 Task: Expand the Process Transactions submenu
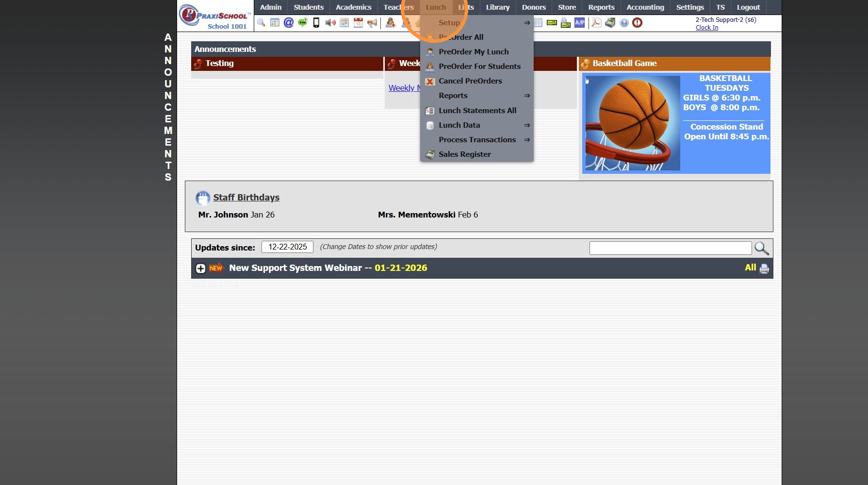point(477,139)
